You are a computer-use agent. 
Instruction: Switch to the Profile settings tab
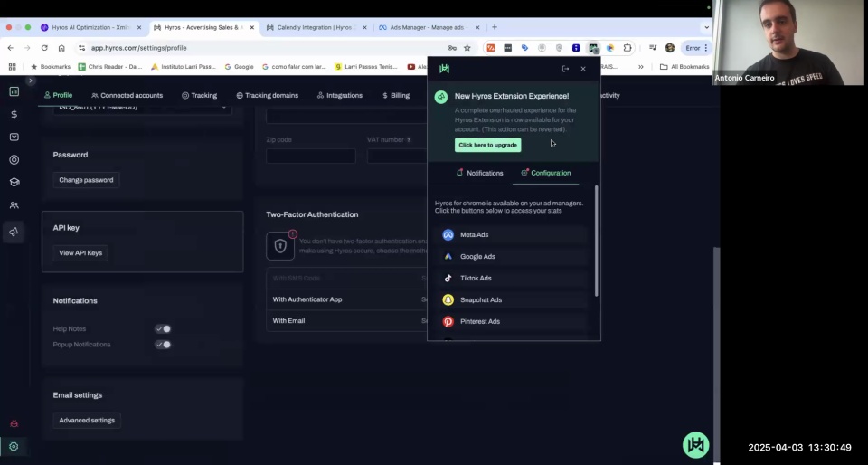click(58, 95)
